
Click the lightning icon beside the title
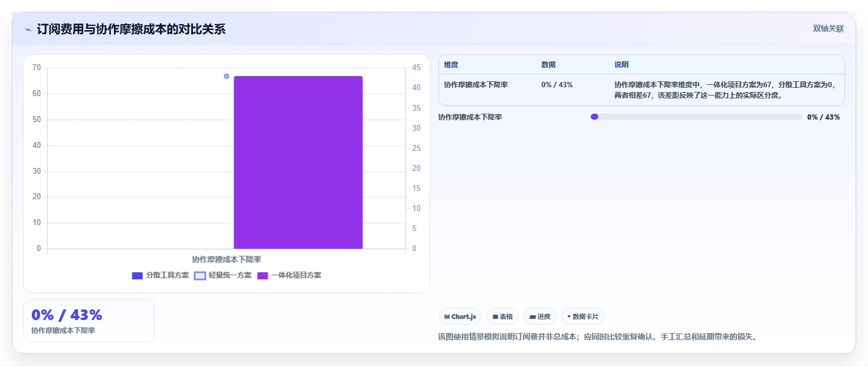coord(28,29)
